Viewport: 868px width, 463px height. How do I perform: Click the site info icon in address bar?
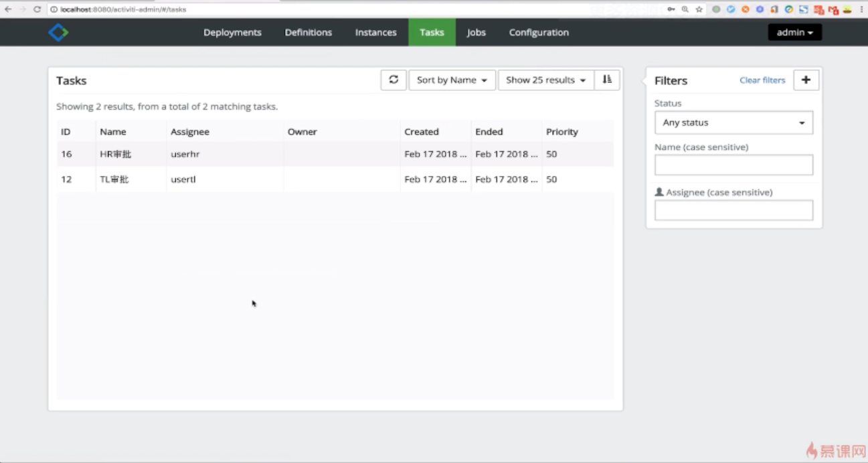[x=54, y=9]
